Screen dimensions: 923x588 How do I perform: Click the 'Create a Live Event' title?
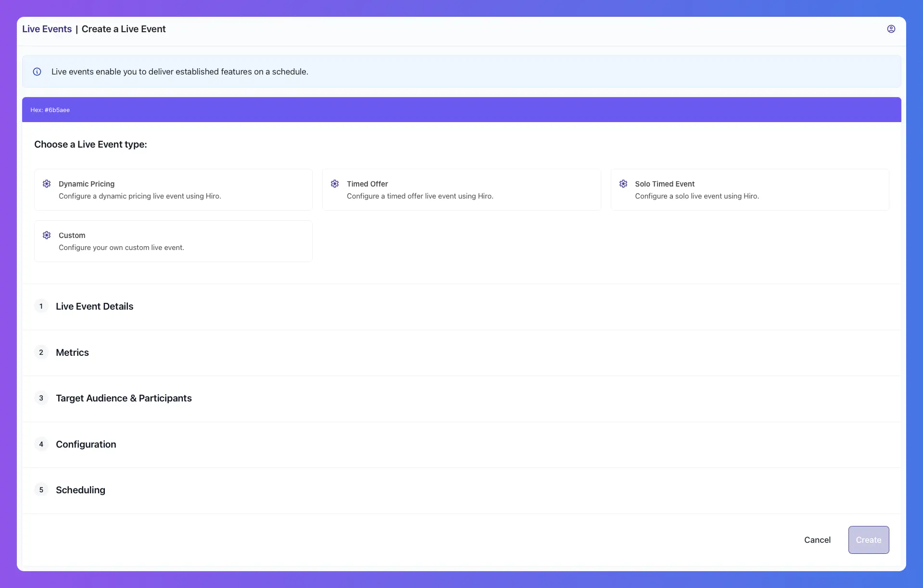click(x=124, y=29)
